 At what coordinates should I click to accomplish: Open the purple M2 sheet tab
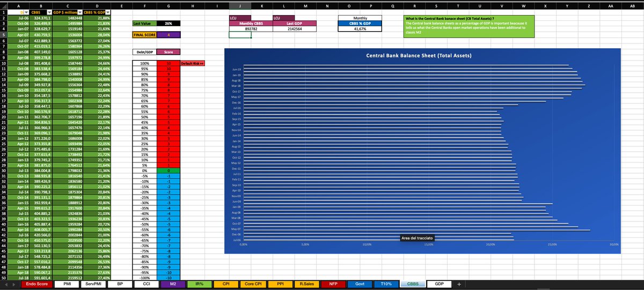[172, 284]
